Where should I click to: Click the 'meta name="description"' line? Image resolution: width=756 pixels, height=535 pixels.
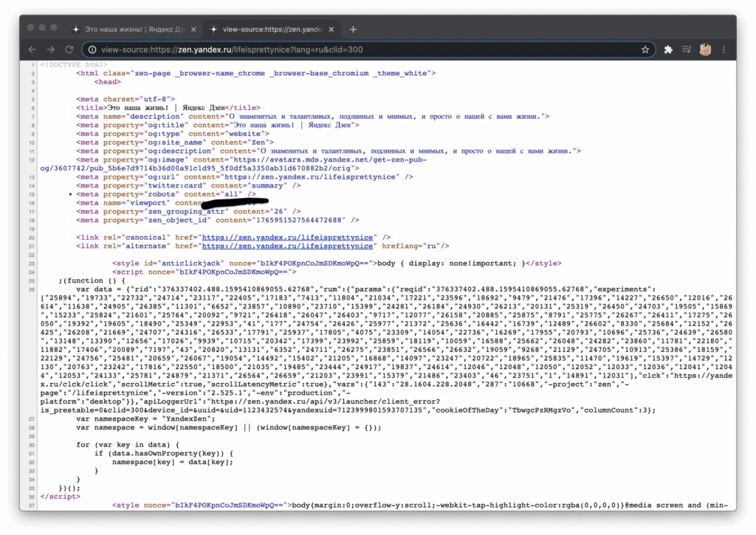(x=312, y=117)
